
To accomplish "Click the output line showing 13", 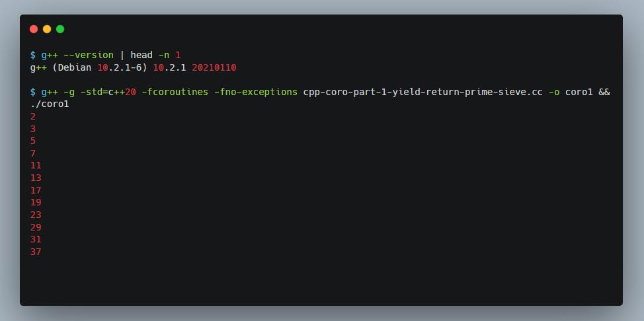I will 36,178.
